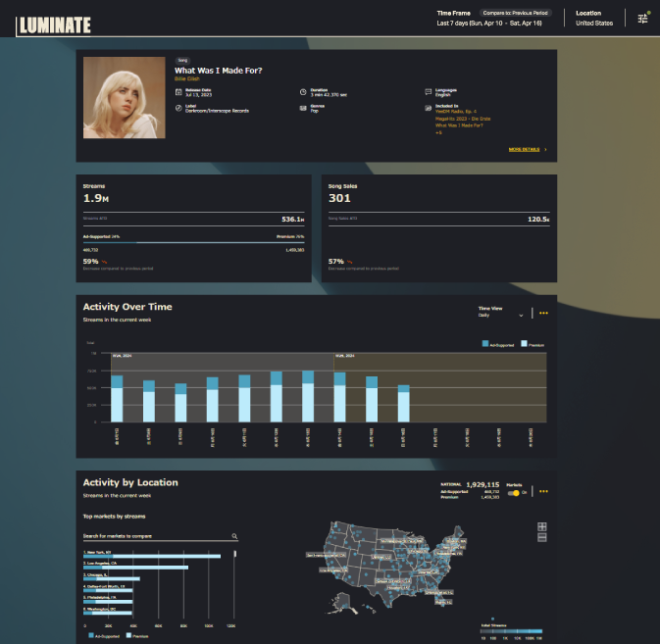Open the Time View Daily dropdown

[500, 316]
